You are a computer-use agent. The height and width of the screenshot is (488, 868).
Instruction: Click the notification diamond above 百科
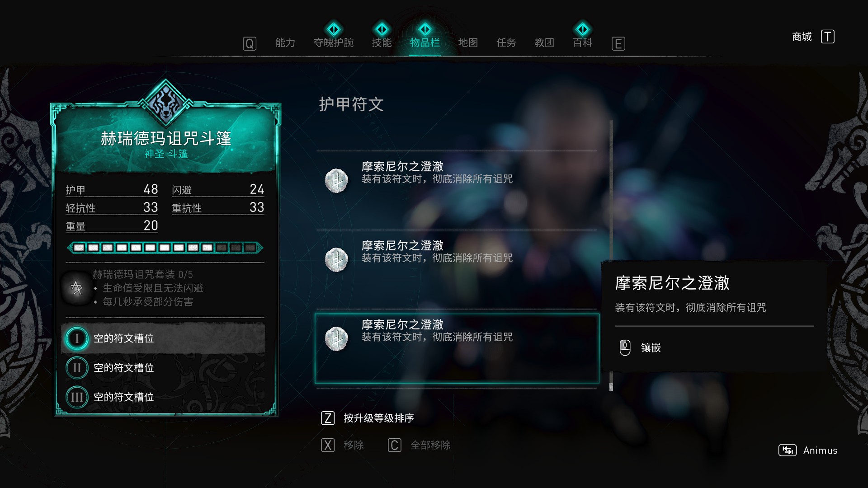pos(582,29)
